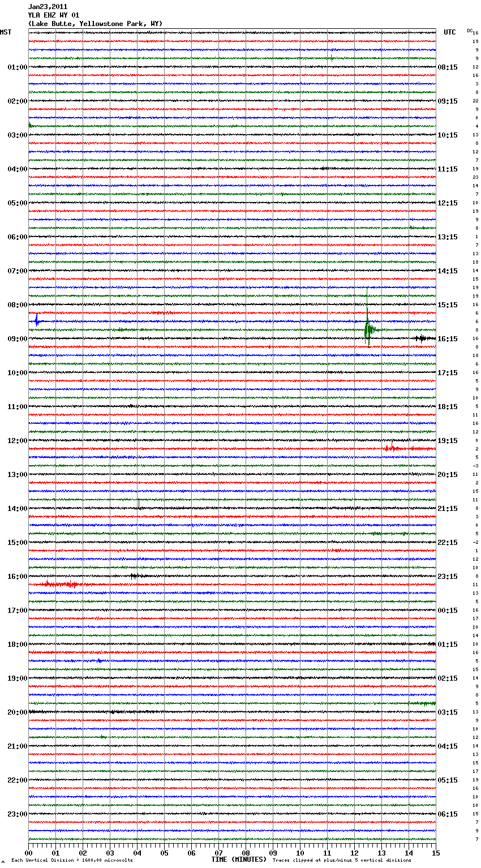Select the 04:00 MST hour label

point(18,169)
